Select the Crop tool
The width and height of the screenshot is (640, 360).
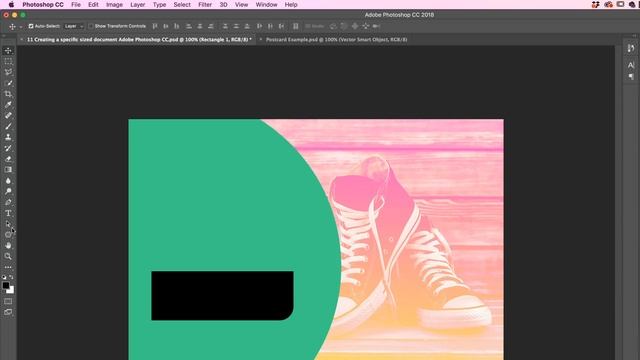(8, 94)
